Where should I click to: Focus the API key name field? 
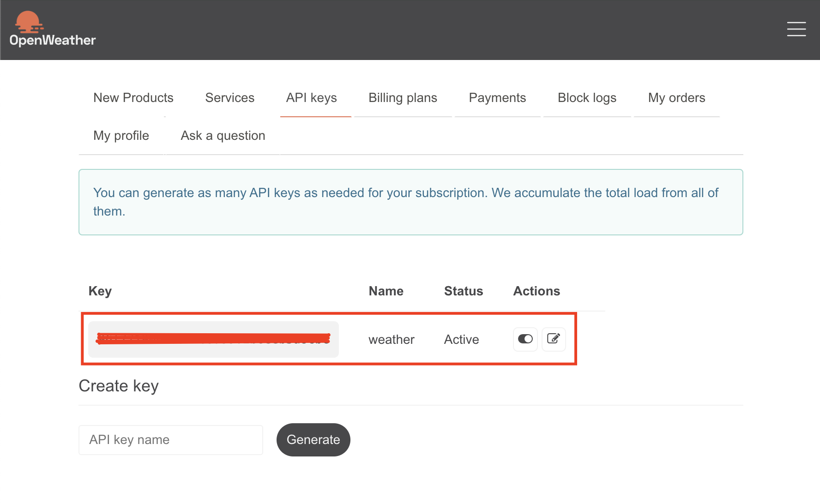(171, 440)
